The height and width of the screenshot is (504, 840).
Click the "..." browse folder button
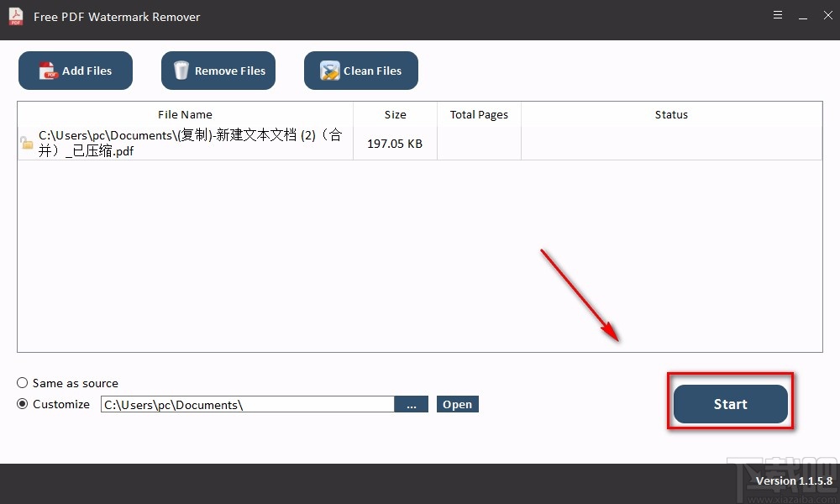click(x=412, y=404)
